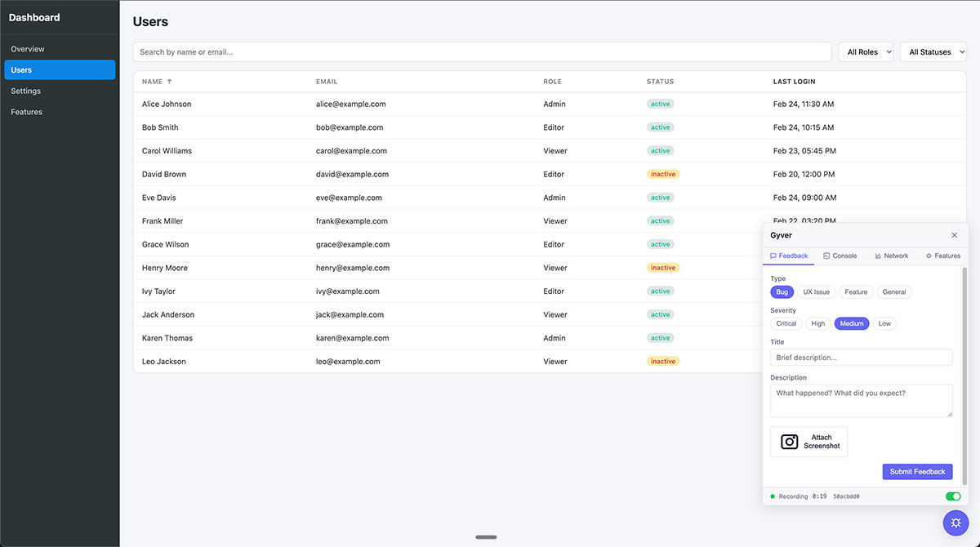
Task: Click the Attach Screenshot camera icon
Action: point(789,441)
